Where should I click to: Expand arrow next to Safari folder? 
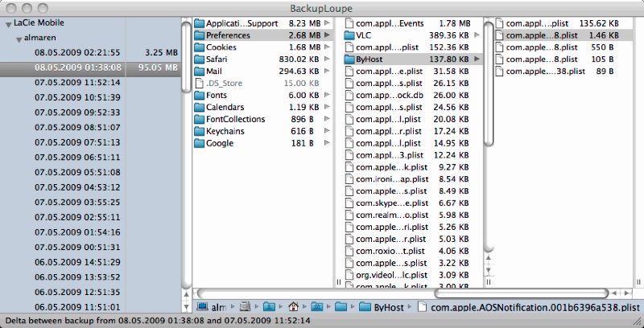327,59
